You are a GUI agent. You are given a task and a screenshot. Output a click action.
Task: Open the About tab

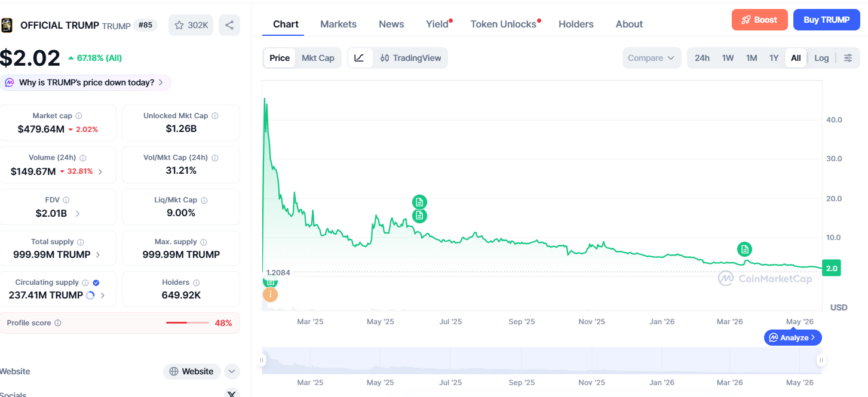point(629,24)
